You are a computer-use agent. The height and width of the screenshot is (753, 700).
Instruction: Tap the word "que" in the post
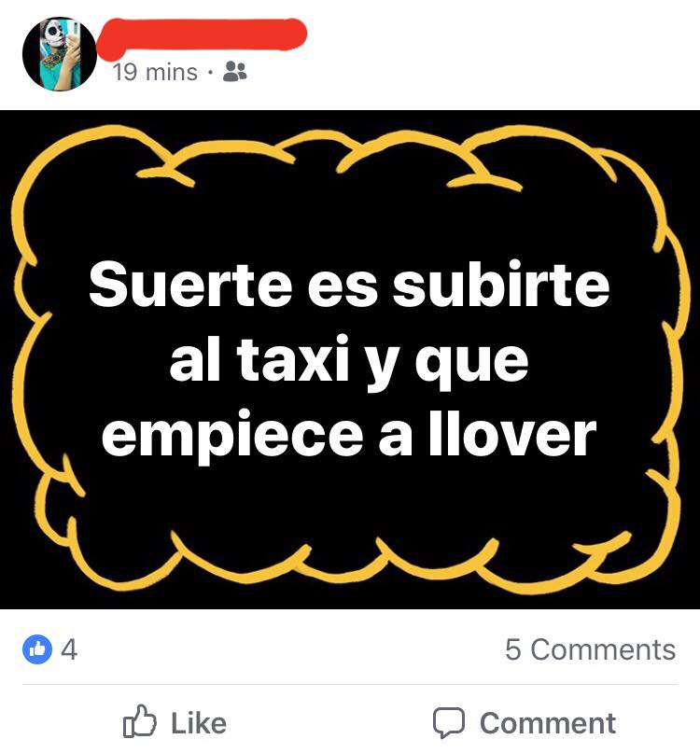pos(471,364)
